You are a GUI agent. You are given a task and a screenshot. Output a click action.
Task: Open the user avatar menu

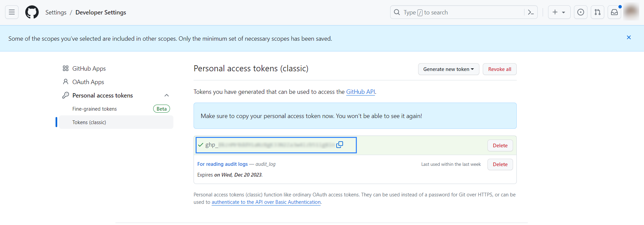(x=631, y=12)
